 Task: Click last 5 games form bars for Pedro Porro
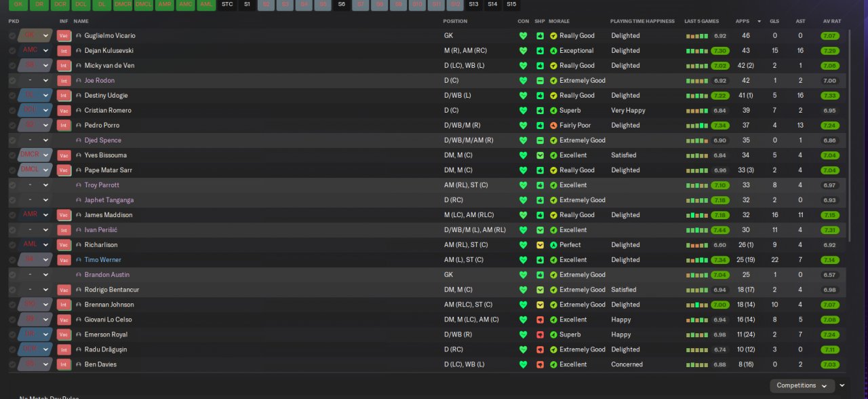(697, 126)
